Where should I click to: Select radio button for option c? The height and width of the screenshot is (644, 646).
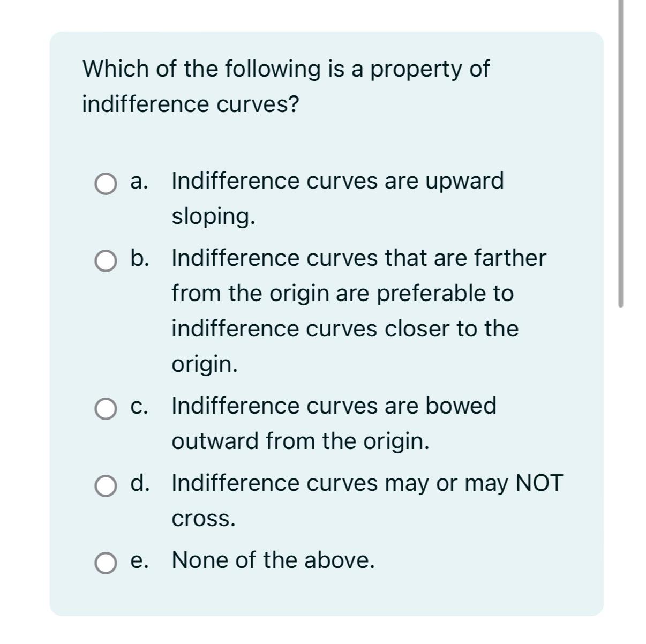tap(105, 410)
